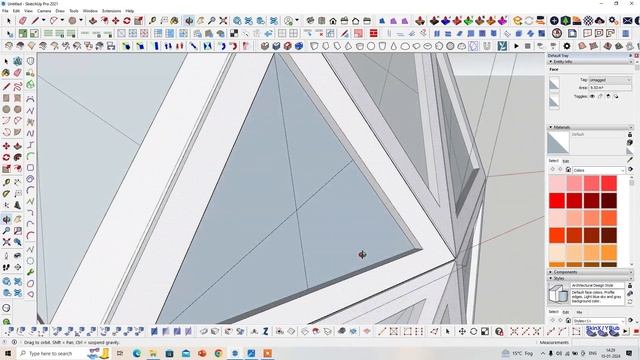Switch to the Styles Mix tab
The height and width of the screenshot is (360, 640).
pyautogui.click(x=579, y=312)
